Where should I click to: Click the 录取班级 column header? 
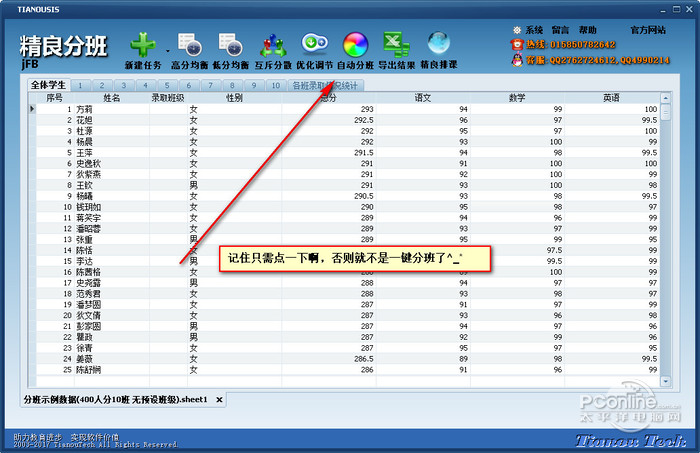coord(168,98)
